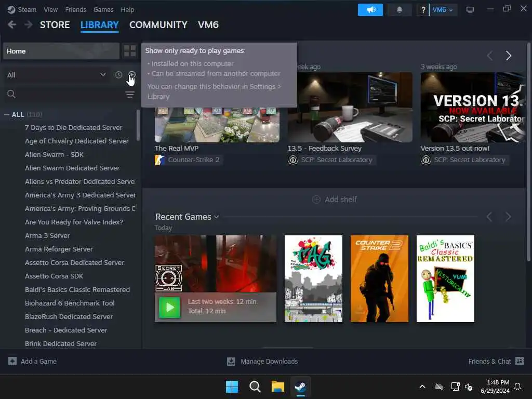The width and height of the screenshot is (532, 399).
Task: Collapse the ALL games category
Action: click(6, 115)
